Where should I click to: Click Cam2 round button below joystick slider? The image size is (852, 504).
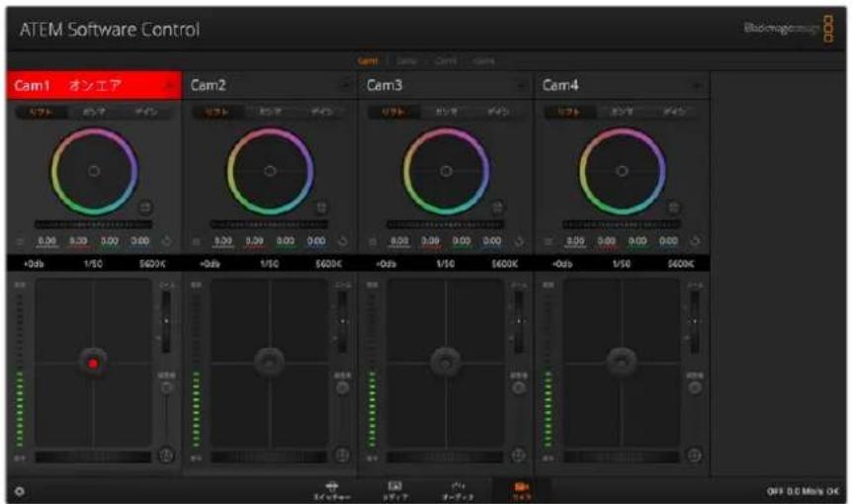tap(342, 455)
